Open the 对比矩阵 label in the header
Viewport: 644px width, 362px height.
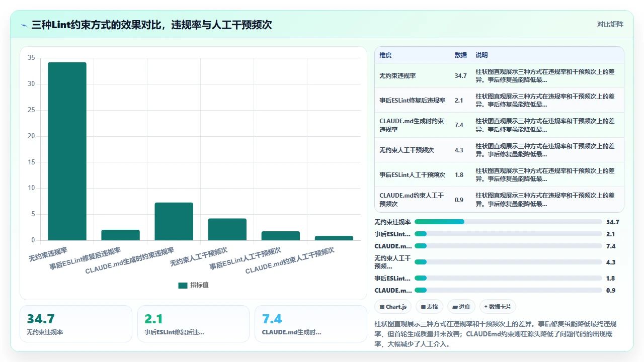coord(610,24)
